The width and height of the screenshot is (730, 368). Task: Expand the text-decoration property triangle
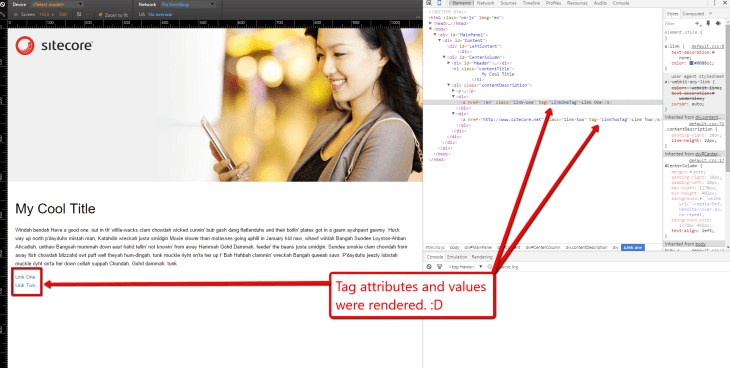point(713,53)
